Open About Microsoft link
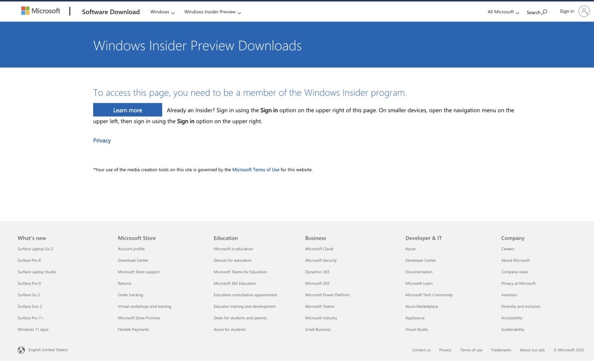Image resolution: width=594 pixels, height=364 pixels. click(x=515, y=260)
